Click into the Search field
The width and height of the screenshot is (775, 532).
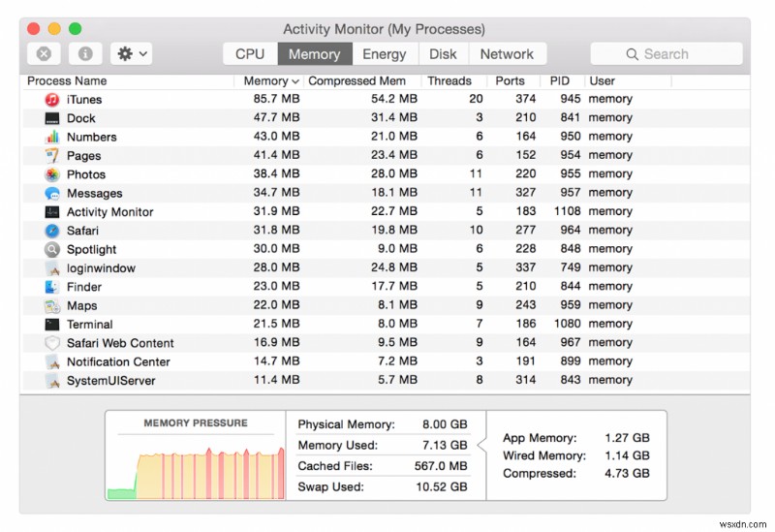click(666, 54)
